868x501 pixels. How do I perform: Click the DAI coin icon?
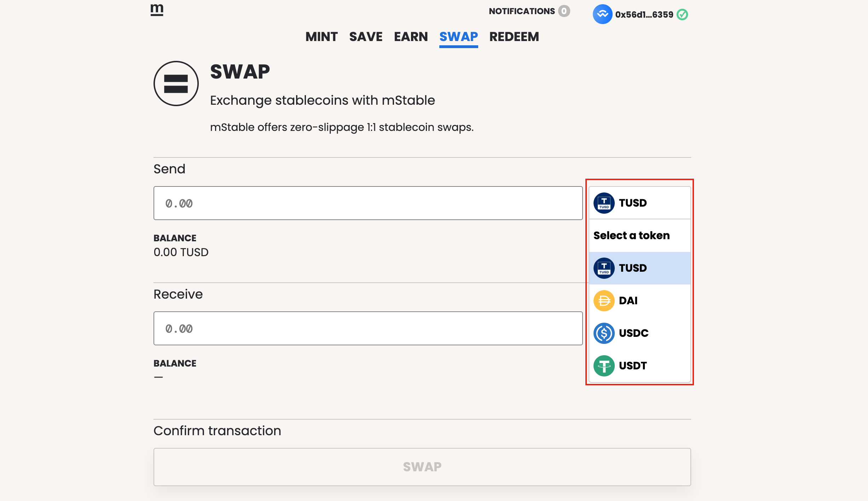pos(604,301)
